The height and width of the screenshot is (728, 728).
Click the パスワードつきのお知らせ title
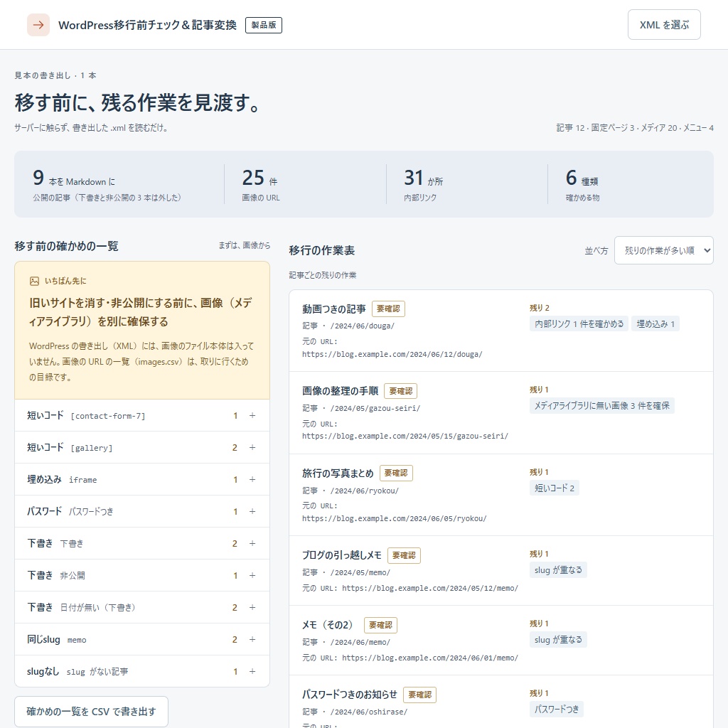[x=350, y=695]
